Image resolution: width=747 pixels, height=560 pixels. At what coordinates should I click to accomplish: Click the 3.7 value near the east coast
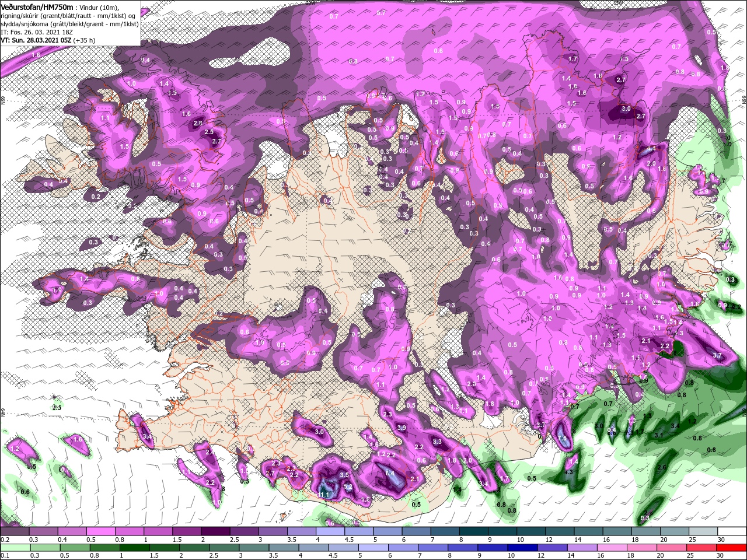coord(717,355)
